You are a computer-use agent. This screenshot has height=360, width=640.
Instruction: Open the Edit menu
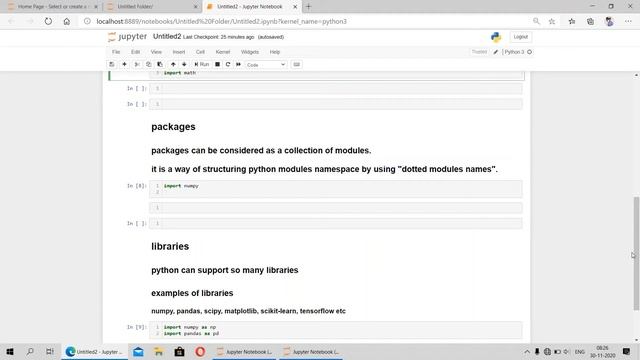(136, 52)
